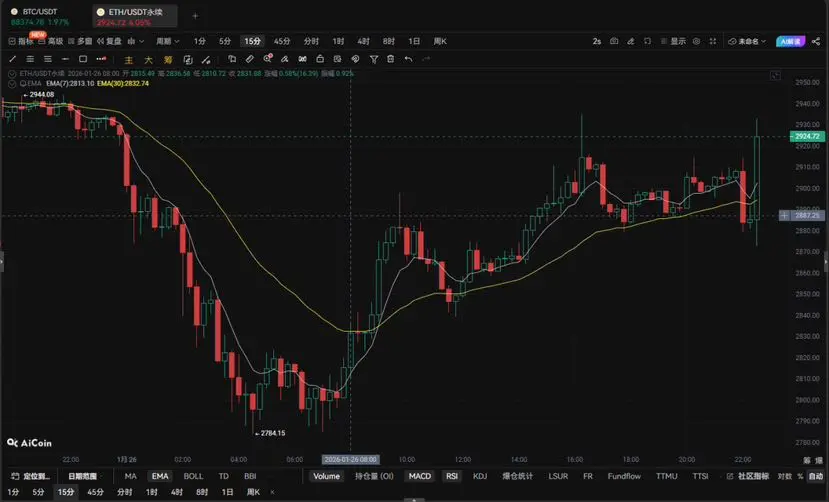829x502 pixels.
Task: Open the chart type dropdown beside 复盘
Action: pos(135,41)
